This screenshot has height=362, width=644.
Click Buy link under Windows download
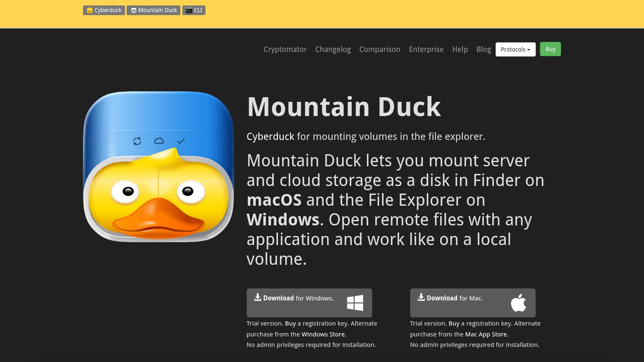tap(290, 323)
